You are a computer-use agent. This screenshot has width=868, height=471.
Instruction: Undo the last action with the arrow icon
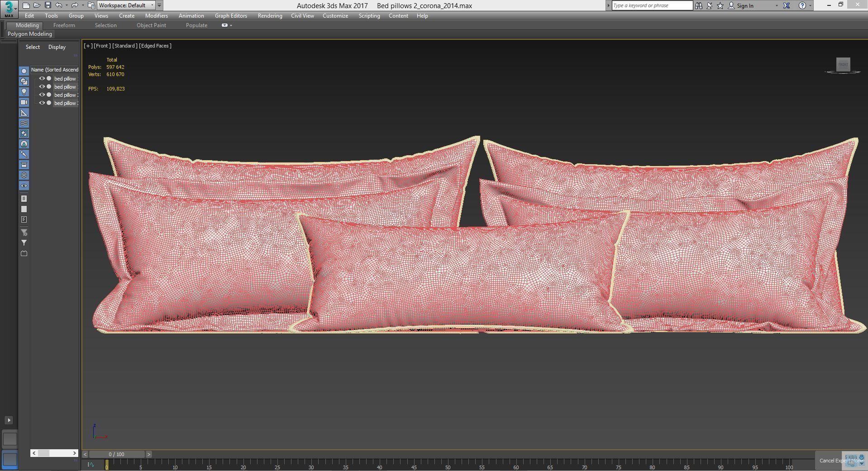(x=59, y=5)
